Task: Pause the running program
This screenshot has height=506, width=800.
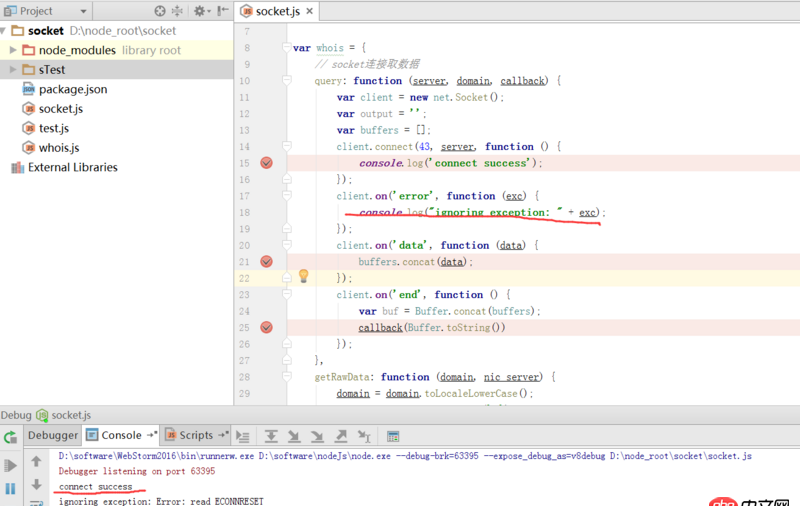Action: [x=11, y=489]
